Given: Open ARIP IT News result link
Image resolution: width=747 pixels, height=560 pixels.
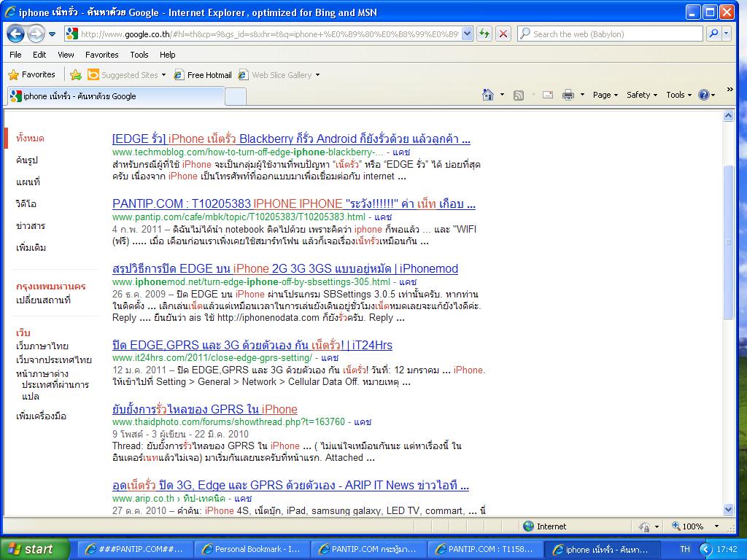Looking at the screenshot, I should pyautogui.click(x=290, y=485).
